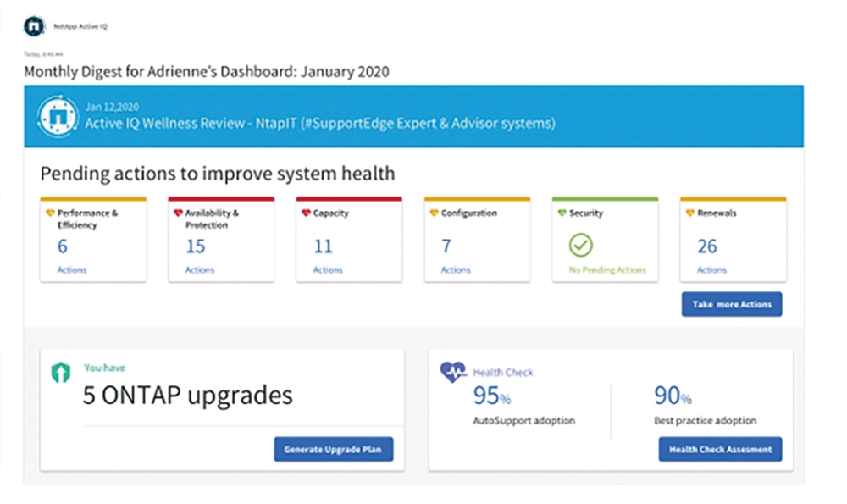The image size is (847, 504).
Task: Click the green checkmark circle in the Security card
Action: [x=581, y=246]
